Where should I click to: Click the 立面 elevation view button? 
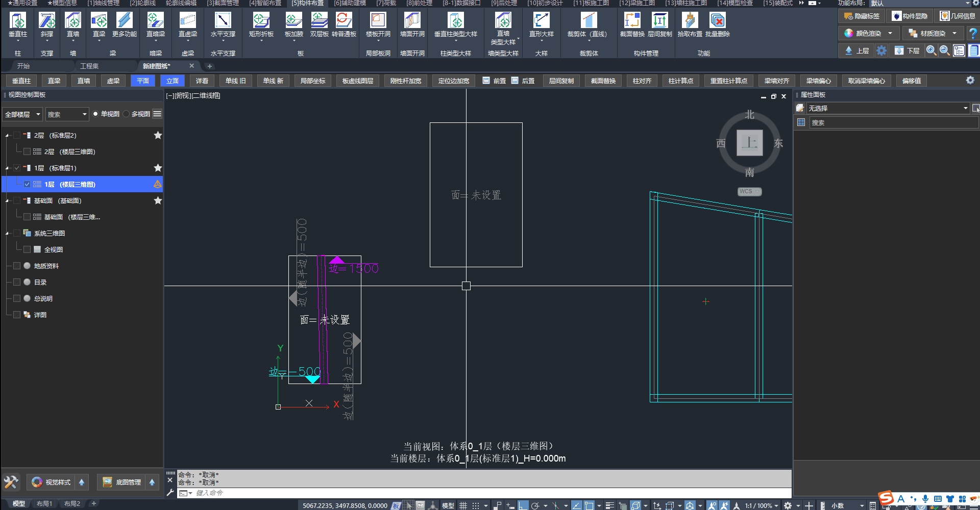click(x=173, y=81)
